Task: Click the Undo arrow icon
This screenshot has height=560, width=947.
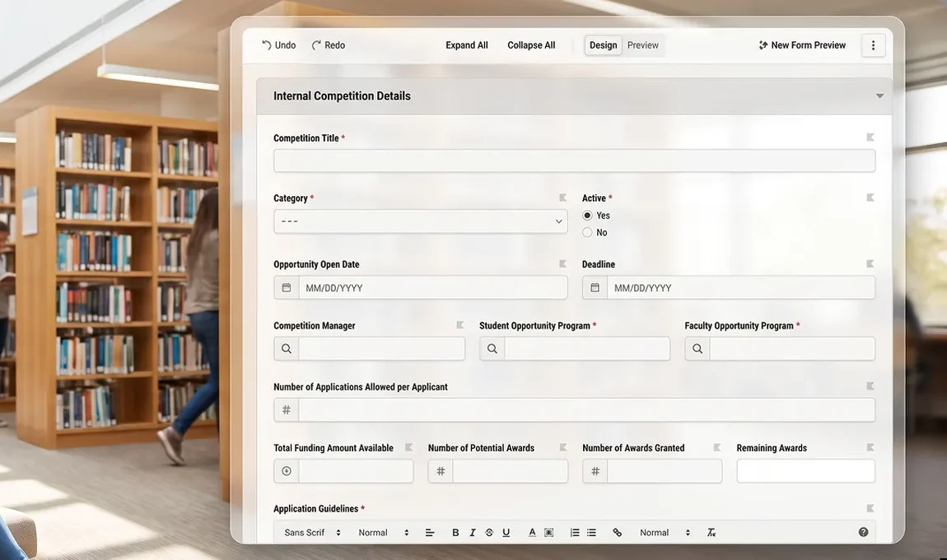Action: click(x=266, y=44)
